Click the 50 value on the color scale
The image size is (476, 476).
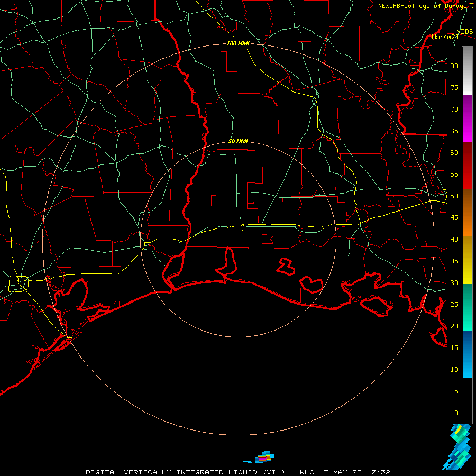click(x=454, y=196)
